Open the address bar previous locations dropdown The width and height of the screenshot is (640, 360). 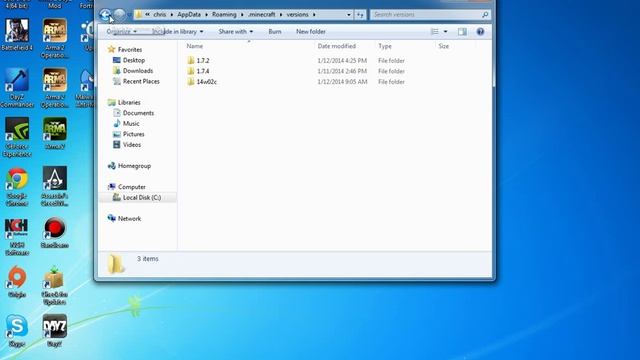(x=349, y=15)
